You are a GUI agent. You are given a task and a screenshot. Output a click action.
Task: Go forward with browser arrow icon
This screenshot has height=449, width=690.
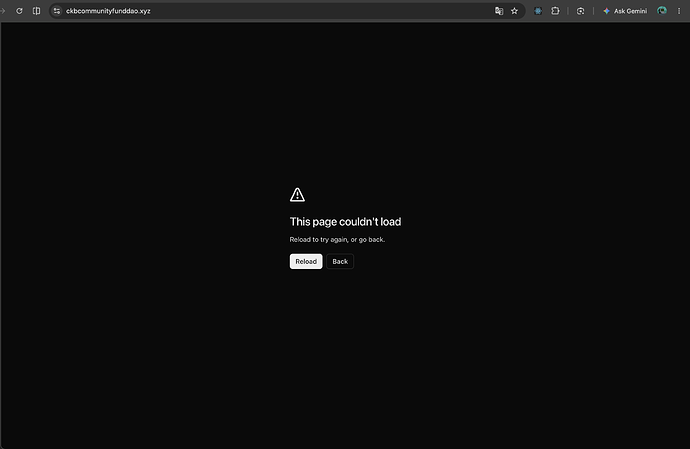(3, 11)
